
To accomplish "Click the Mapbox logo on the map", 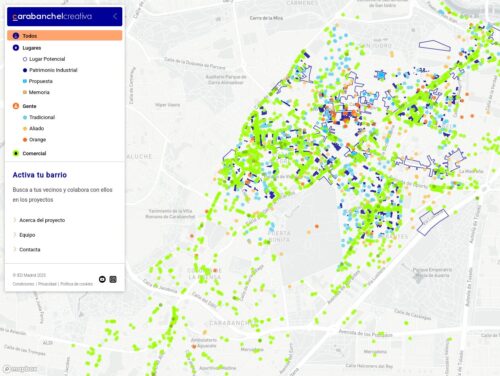I will point(21,369).
